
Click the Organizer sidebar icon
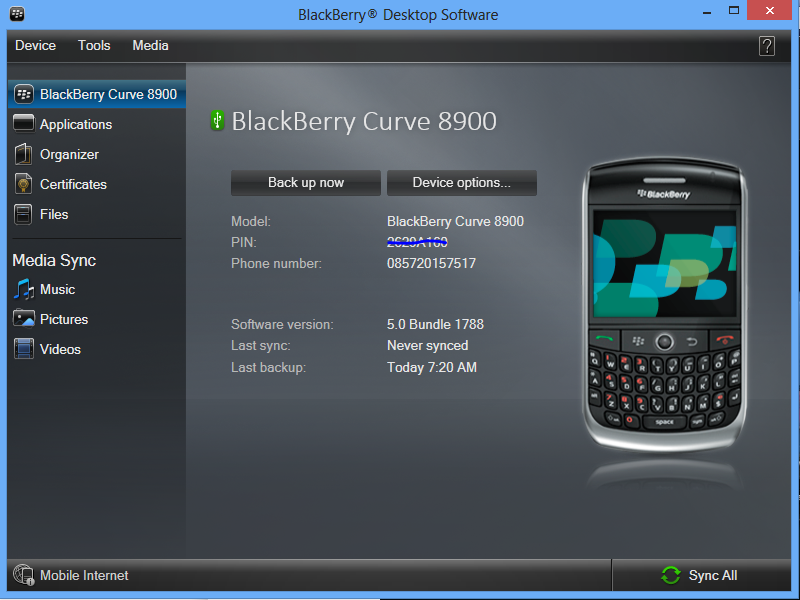click(24, 154)
